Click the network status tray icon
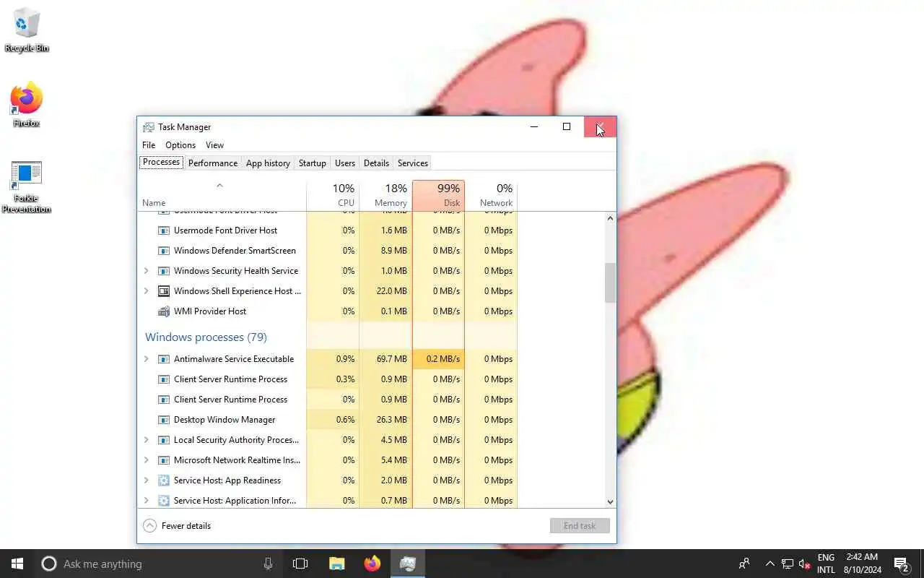 point(788,564)
